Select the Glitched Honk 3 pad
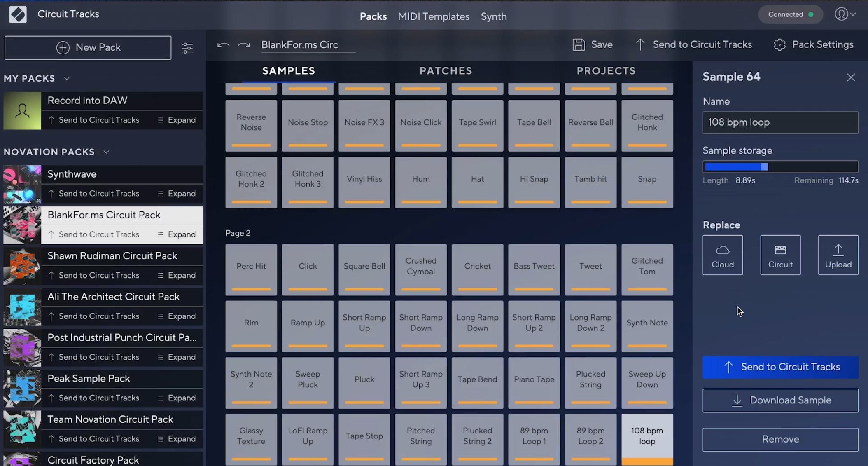Viewport: 868px width, 466px height. (x=308, y=182)
